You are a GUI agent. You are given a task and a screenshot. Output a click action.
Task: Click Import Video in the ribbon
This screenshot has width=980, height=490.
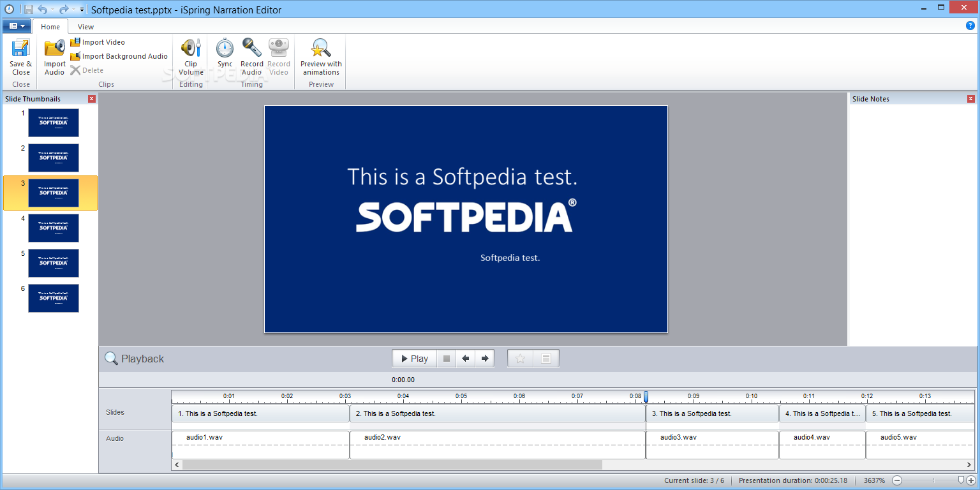[98, 42]
